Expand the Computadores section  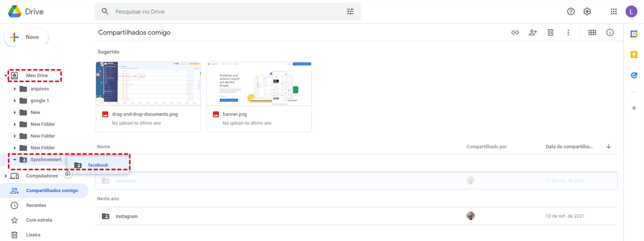[6, 176]
